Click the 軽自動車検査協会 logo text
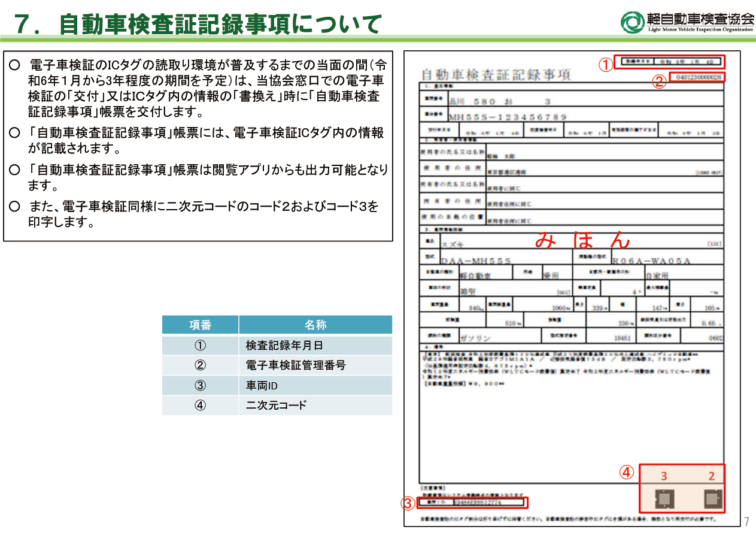 click(x=700, y=18)
